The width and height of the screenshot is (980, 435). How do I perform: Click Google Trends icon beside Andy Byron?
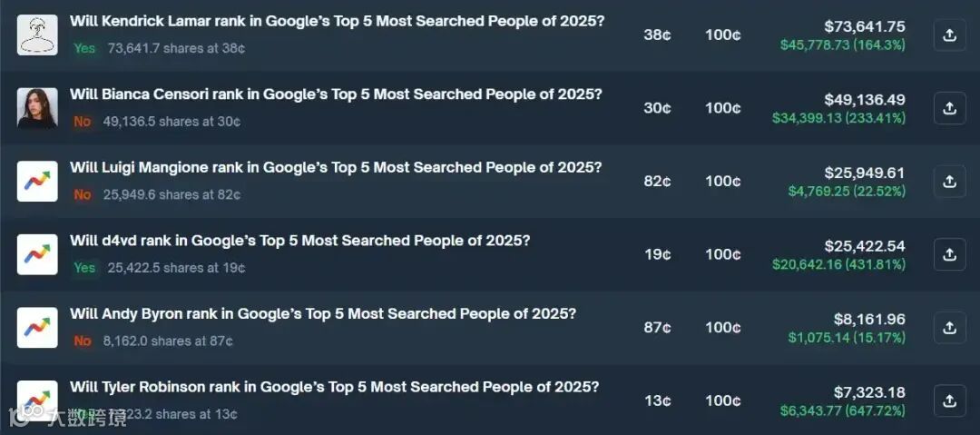[x=37, y=327]
